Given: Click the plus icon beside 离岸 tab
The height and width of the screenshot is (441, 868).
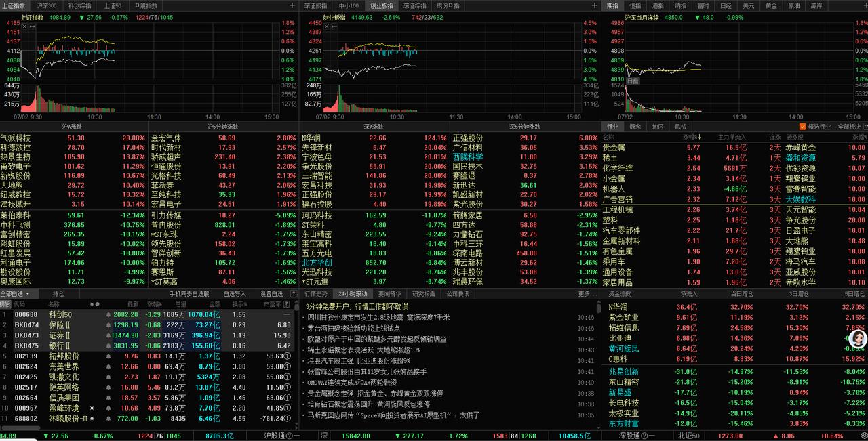Looking at the screenshot, I should tap(865, 5).
